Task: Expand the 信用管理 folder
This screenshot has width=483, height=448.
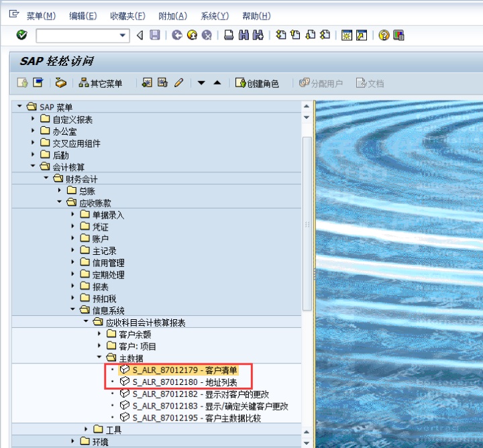Action: pos(72,262)
